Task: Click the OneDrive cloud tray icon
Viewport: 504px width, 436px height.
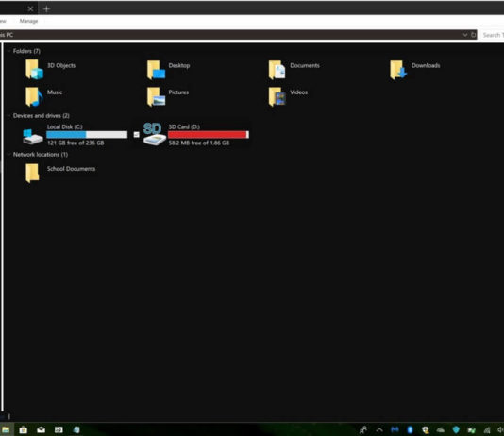Action: 441,429
